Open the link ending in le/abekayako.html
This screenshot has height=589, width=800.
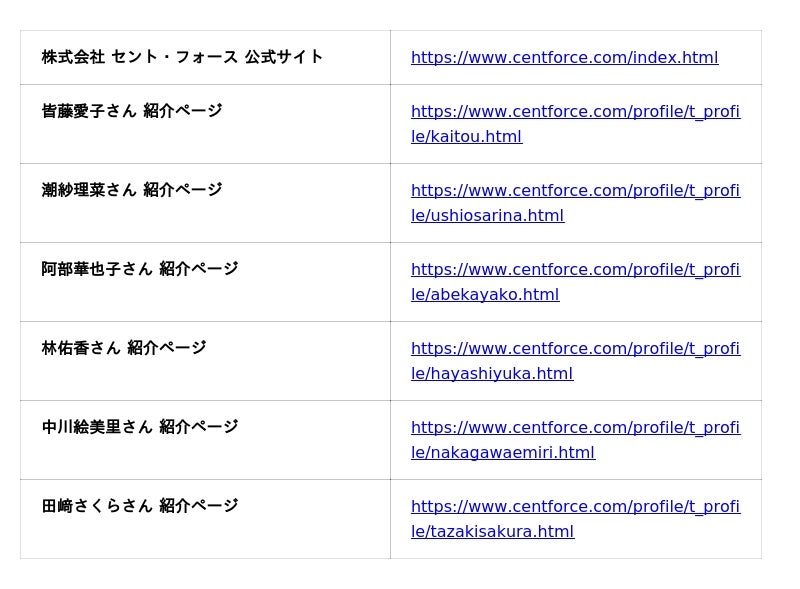(485, 295)
